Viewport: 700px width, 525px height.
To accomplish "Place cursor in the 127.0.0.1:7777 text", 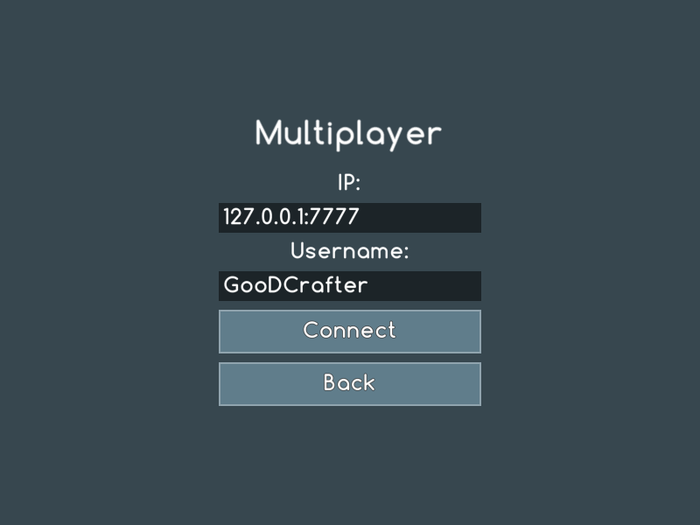I will 291,217.
